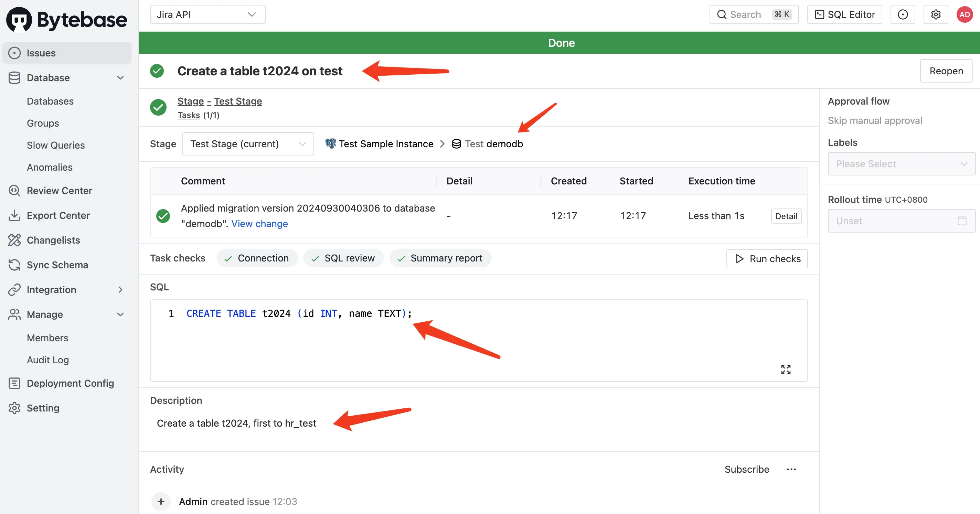Toggle the Connection task check
The image size is (980, 514).
coord(257,258)
